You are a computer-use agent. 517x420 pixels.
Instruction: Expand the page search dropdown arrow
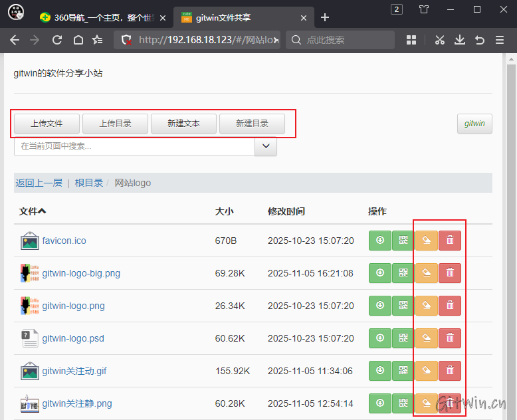(x=266, y=146)
